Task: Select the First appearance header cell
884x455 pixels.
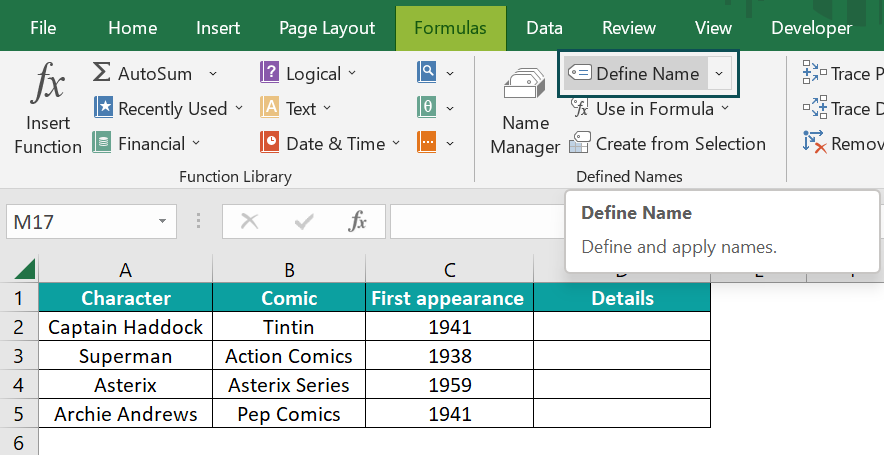Action: click(x=449, y=298)
